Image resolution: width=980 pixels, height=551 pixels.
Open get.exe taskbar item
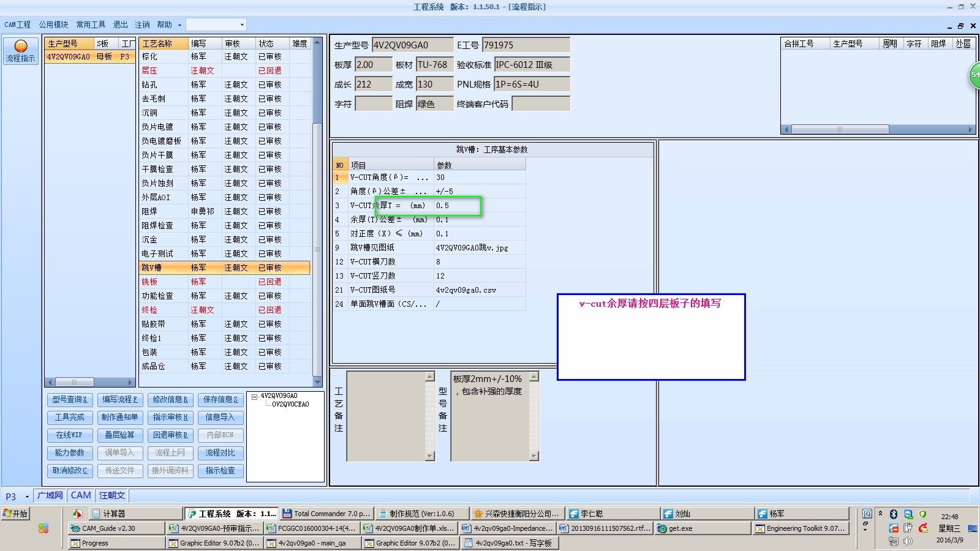(703, 528)
